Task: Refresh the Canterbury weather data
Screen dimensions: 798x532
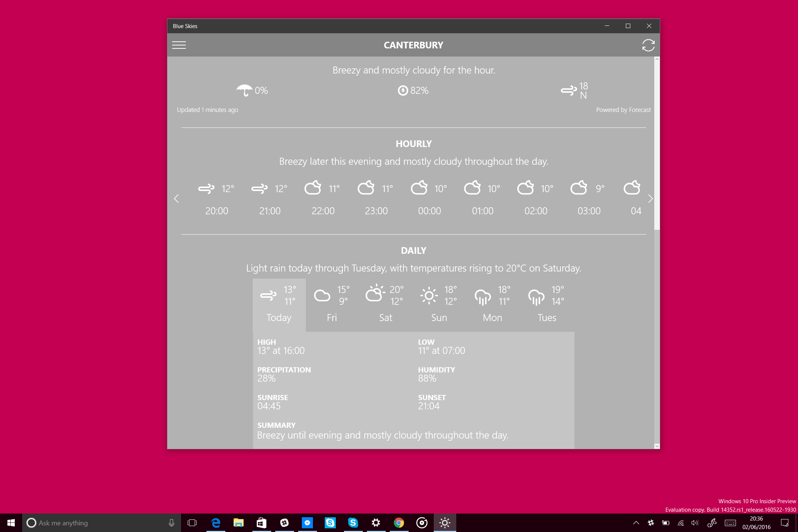Action: 648,45
